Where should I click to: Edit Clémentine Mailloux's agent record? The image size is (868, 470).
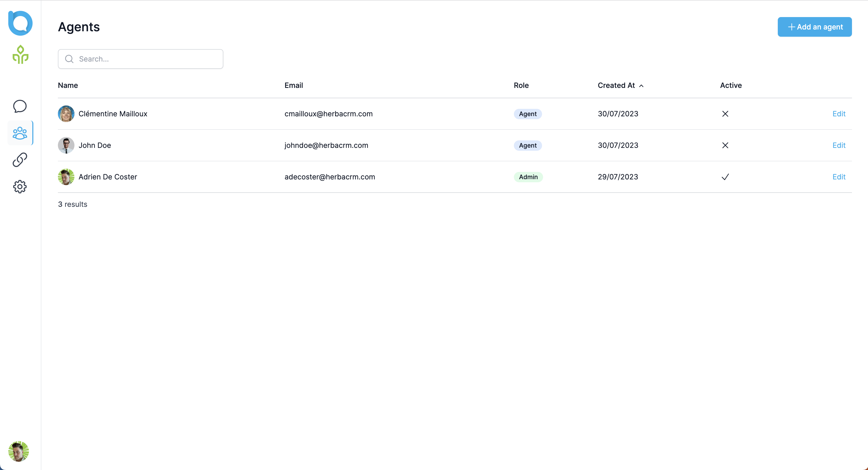pos(839,114)
